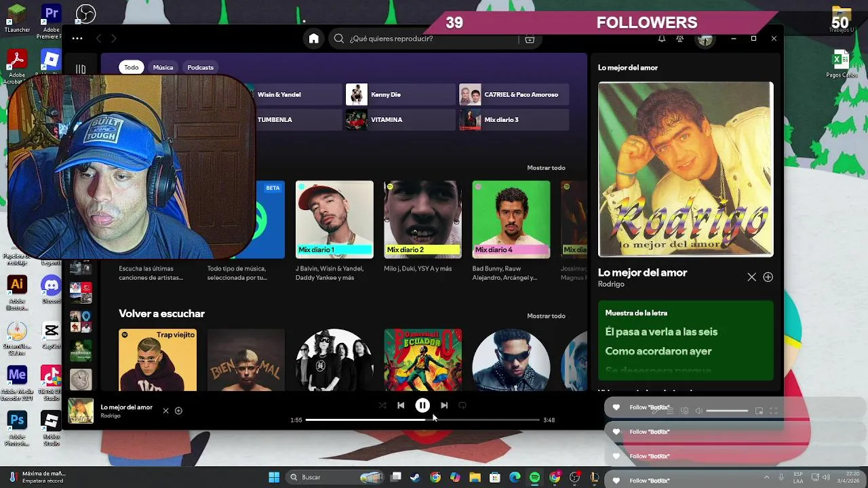Open Microsoft Edge from the taskbar
The image size is (868, 488).
point(515,477)
